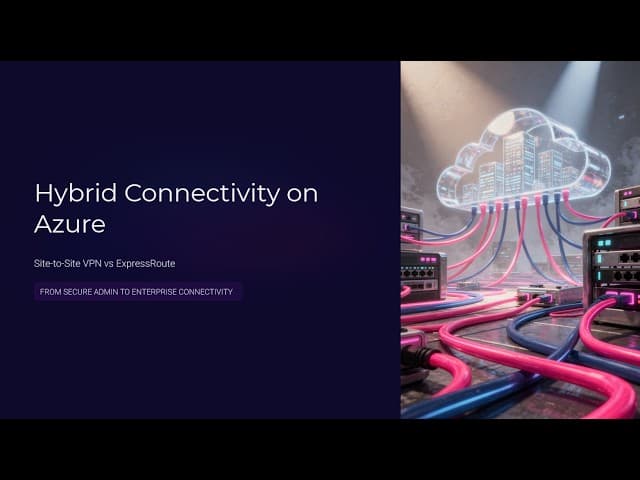Click the "Hybrid Connectivity on Azure" title
Screen dimensions: 640x480
coord(176,208)
